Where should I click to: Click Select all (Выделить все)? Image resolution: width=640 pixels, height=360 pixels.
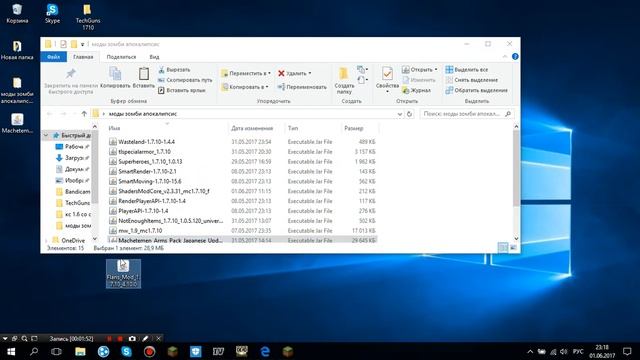coord(467,70)
